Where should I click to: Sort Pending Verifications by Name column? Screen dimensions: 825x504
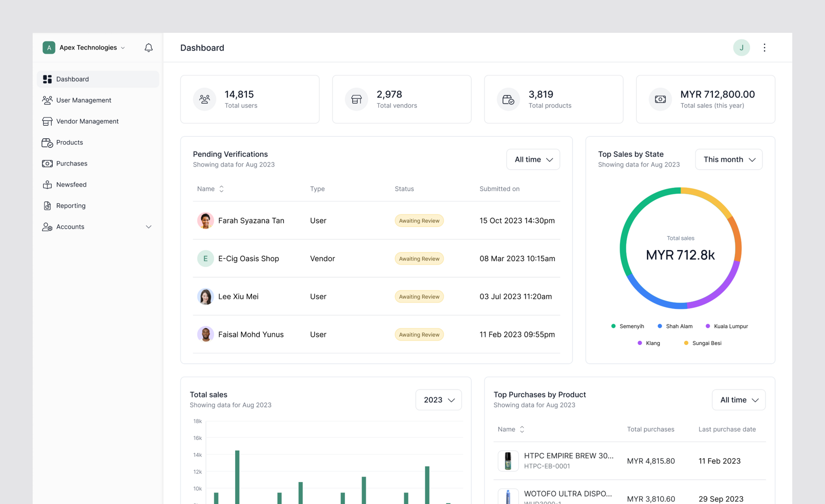click(x=221, y=189)
